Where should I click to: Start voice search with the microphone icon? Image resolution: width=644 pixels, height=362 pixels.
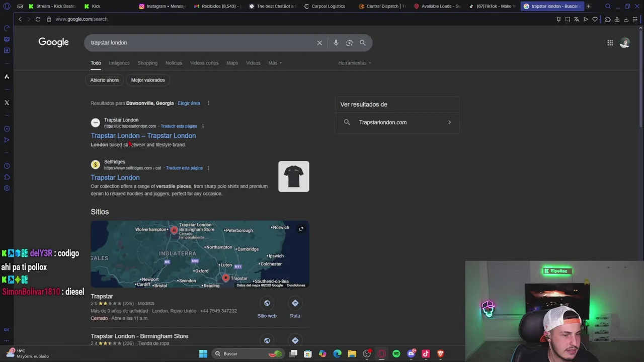tap(336, 43)
